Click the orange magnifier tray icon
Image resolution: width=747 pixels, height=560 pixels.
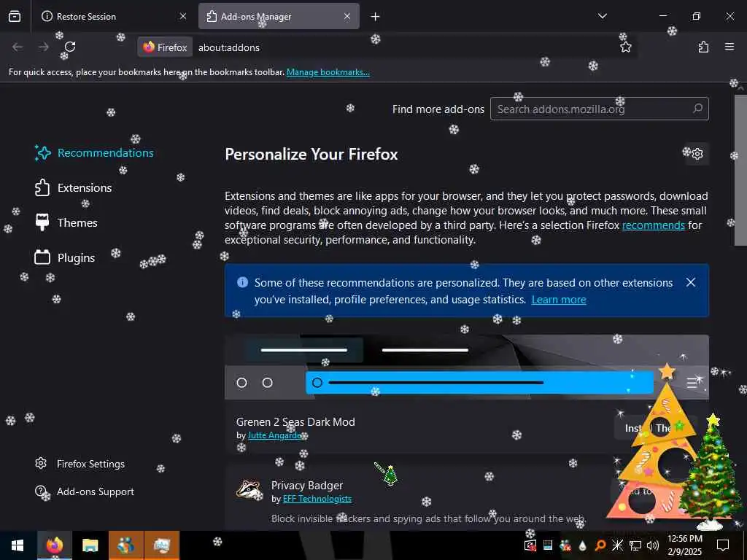click(600, 545)
